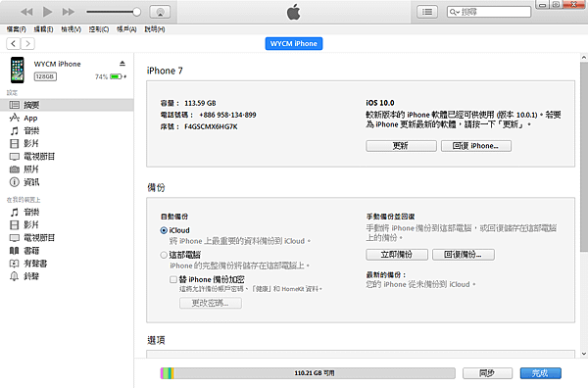Viewport: 588px width, 388px height.
Task: Open 影片 under settings section
Action: pos(67,144)
